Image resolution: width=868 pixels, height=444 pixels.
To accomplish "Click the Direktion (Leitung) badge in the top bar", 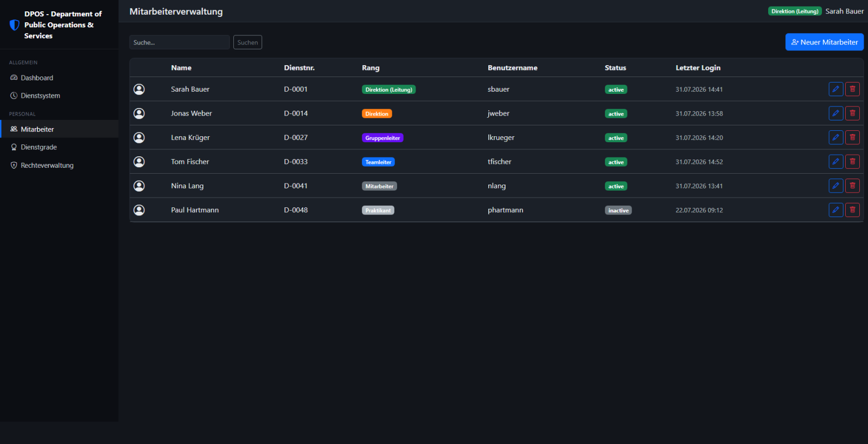I will click(795, 11).
